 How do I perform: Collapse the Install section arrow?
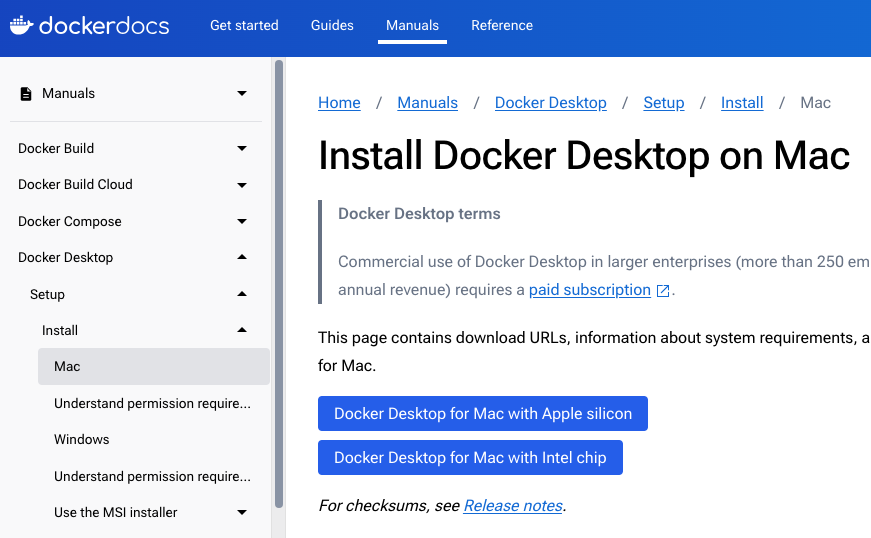(242, 330)
